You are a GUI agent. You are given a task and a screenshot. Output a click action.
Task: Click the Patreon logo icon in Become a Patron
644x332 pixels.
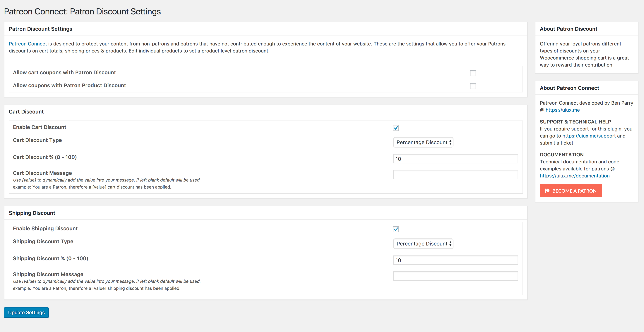pos(547,191)
